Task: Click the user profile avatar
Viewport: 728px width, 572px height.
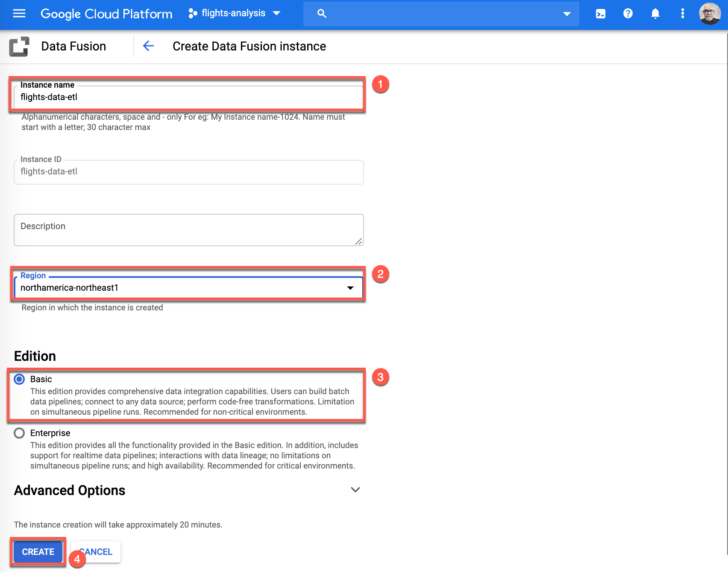Action: coord(709,14)
